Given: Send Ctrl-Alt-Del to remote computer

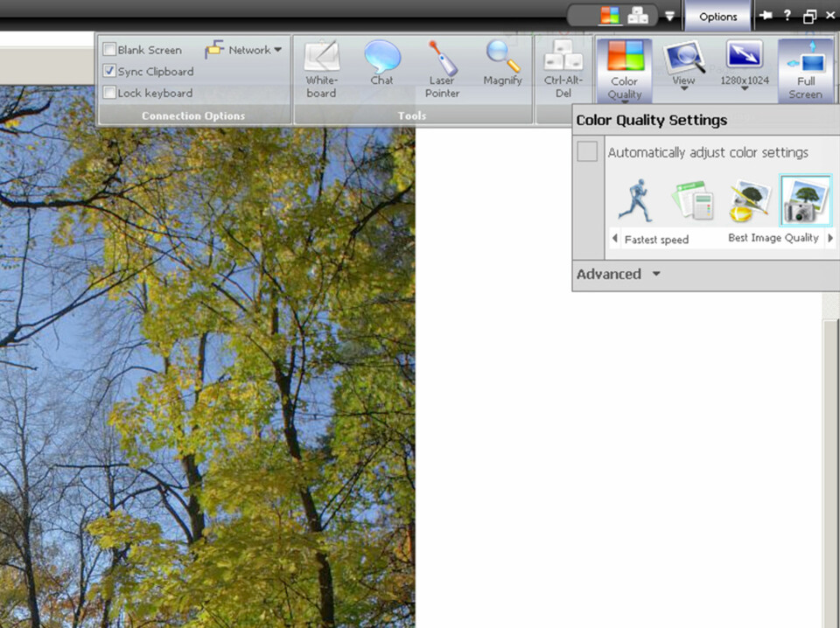Looking at the screenshot, I should click(x=563, y=68).
